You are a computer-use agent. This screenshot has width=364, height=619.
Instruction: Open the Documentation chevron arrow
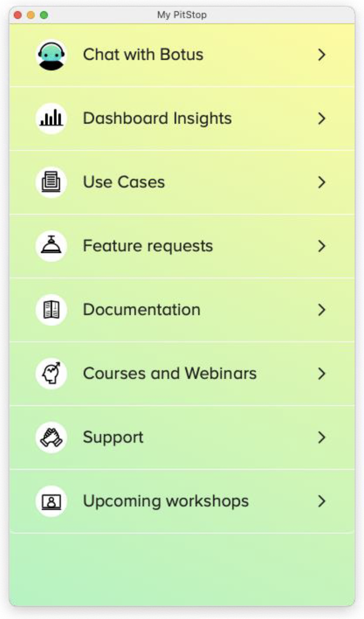[322, 310]
